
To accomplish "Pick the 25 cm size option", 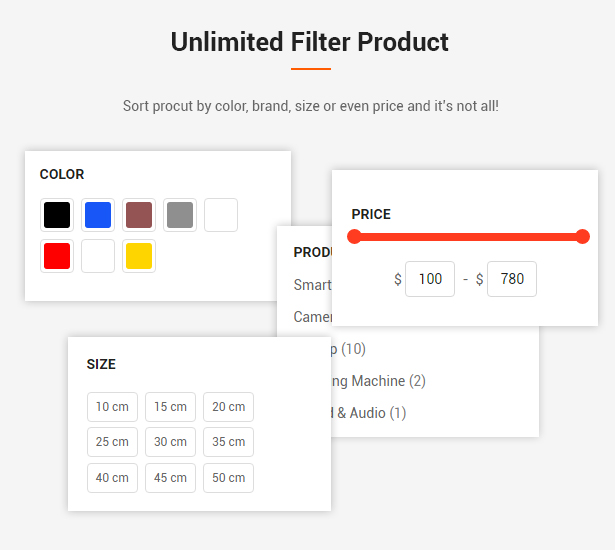I will [112, 442].
